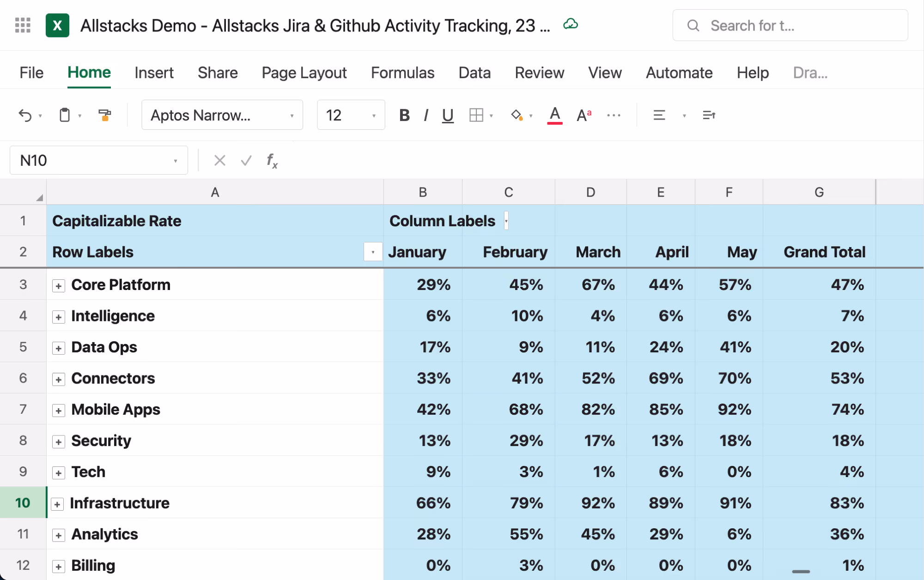Image resolution: width=924 pixels, height=580 pixels.
Task: Expand the Security row
Action: (58, 442)
